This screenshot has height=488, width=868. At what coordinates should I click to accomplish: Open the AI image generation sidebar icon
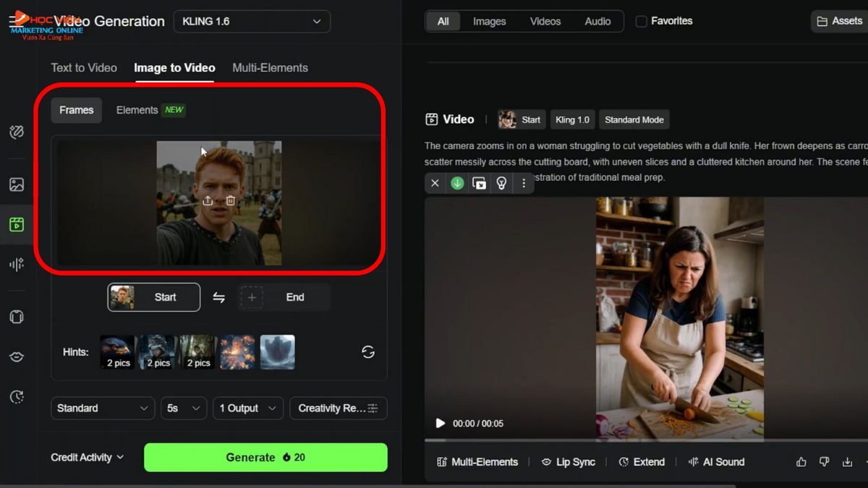coord(17,184)
